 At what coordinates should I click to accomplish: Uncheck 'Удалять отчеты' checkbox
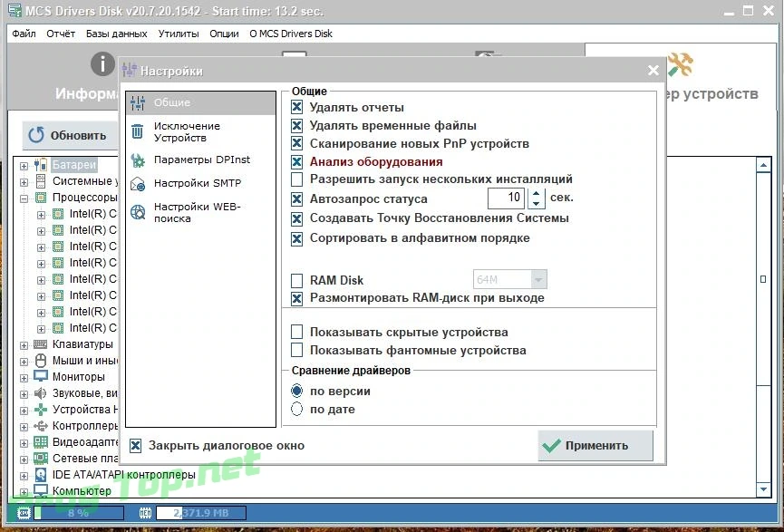point(296,107)
